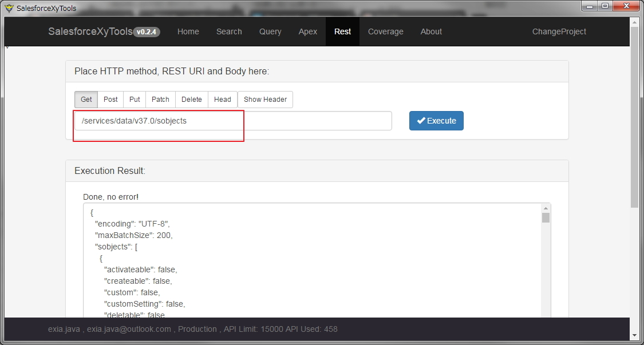644x345 pixels.
Task: Click the "createable": false line
Action: click(x=138, y=281)
